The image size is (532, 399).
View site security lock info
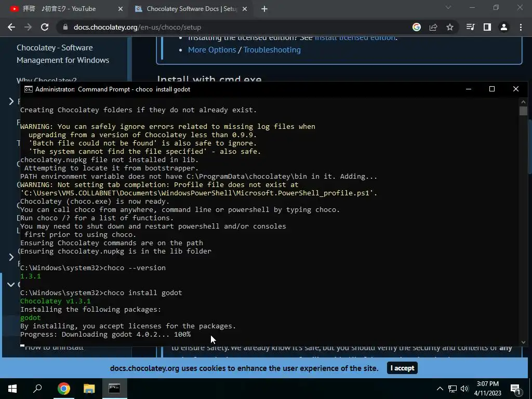[x=65, y=27]
